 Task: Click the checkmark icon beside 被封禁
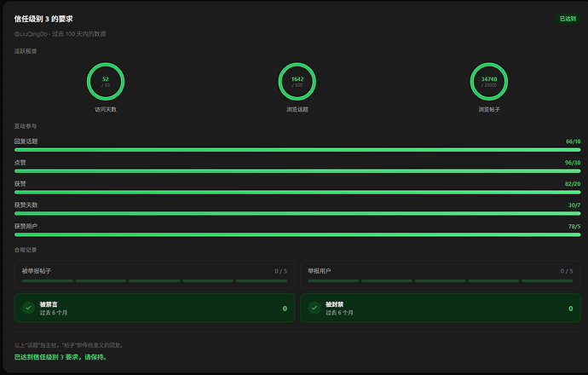(x=314, y=308)
